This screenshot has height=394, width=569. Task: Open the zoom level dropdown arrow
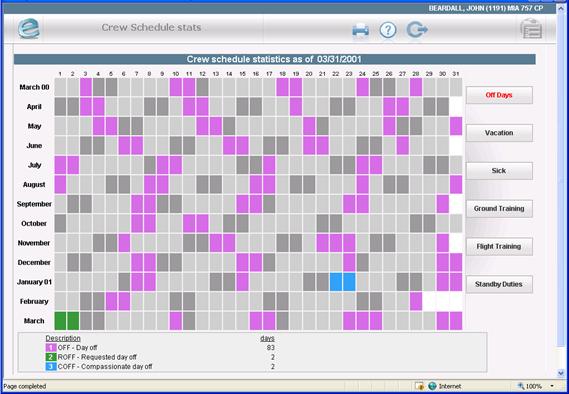coord(552,386)
